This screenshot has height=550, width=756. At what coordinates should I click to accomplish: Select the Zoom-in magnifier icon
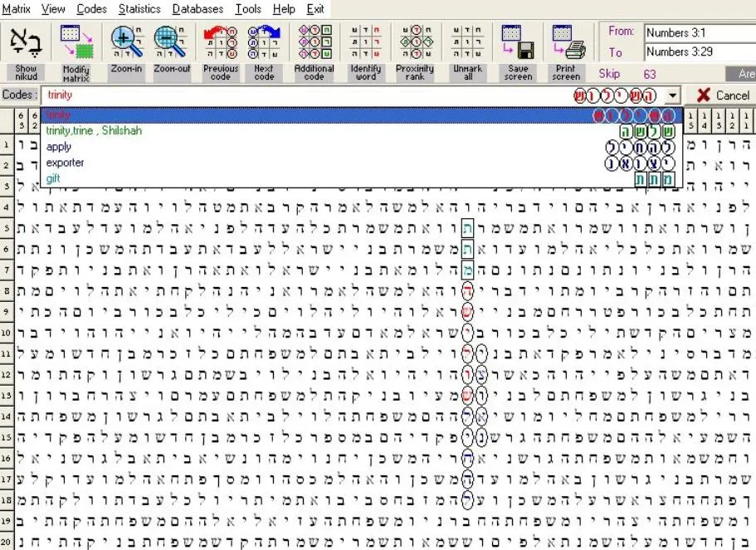127,42
